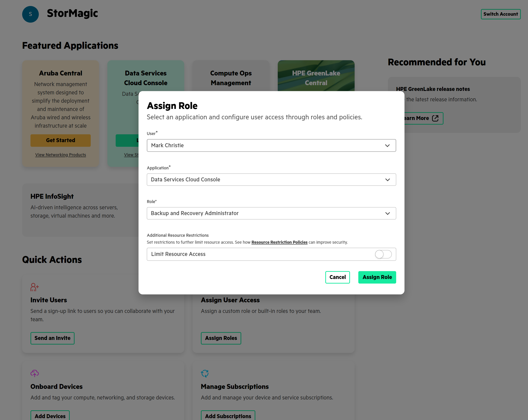Toggle the Limit Resource Access switch
The image size is (528, 420).
click(x=383, y=254)
